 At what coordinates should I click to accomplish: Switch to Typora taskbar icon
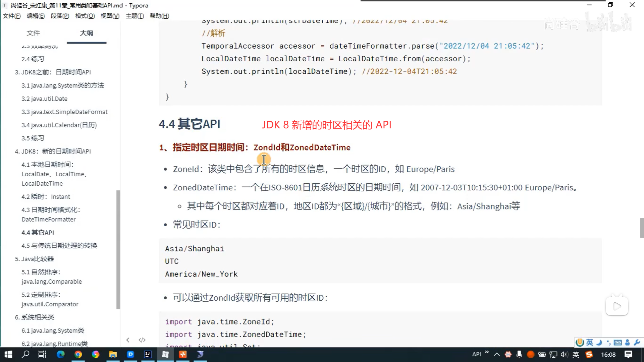coord(165,354)
